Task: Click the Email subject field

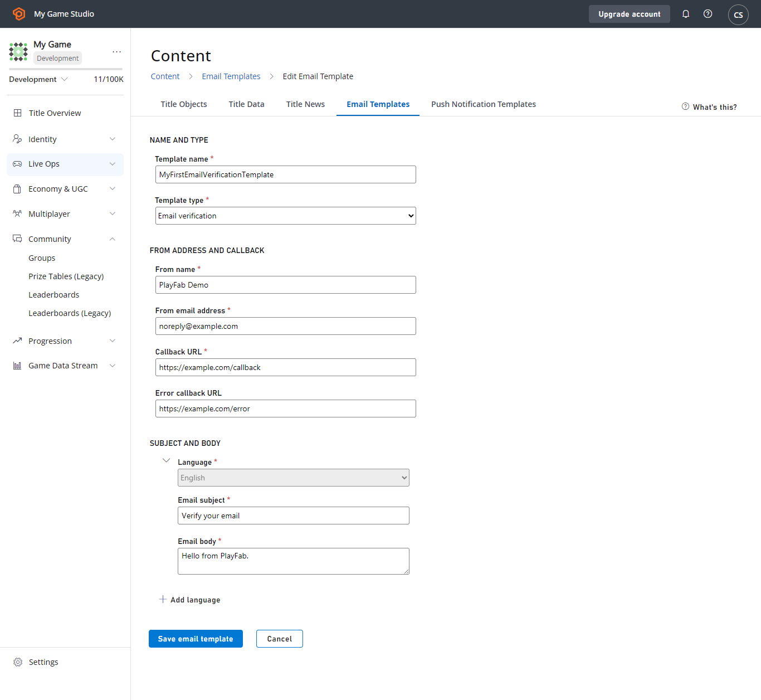Action: 294,516
